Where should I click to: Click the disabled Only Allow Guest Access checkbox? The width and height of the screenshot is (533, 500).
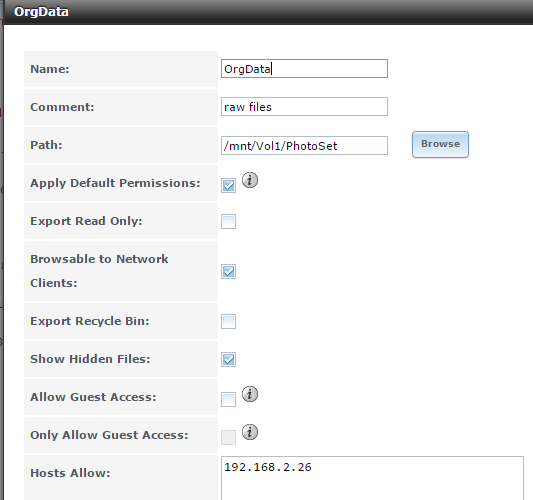228,437
